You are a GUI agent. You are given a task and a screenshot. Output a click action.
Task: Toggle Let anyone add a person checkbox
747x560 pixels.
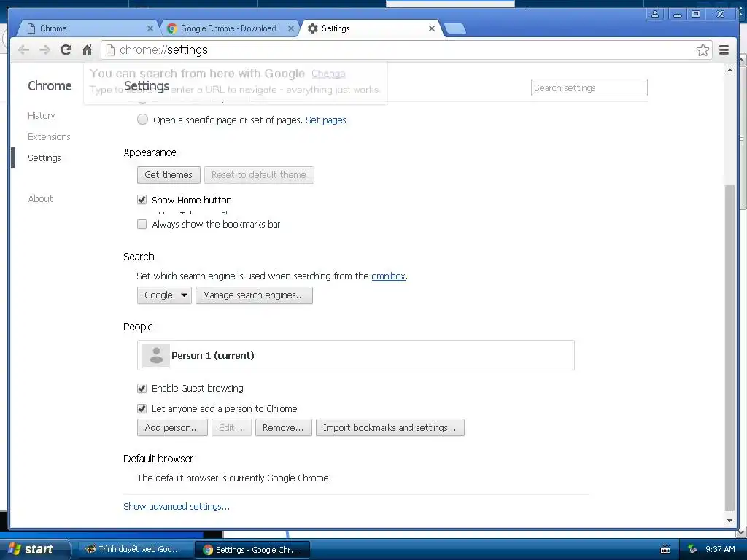click(x=142, y=408)
